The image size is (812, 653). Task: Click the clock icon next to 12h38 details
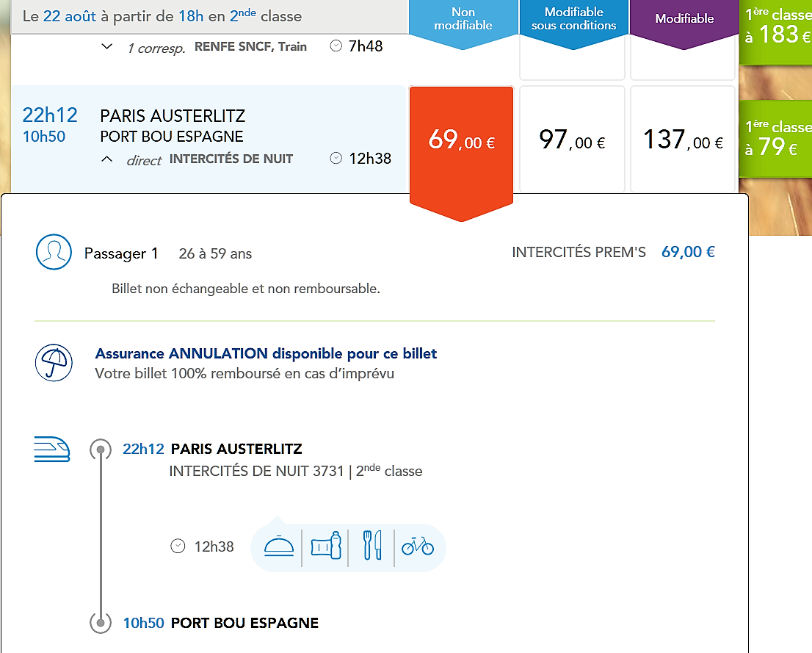(x=178, y=546)
